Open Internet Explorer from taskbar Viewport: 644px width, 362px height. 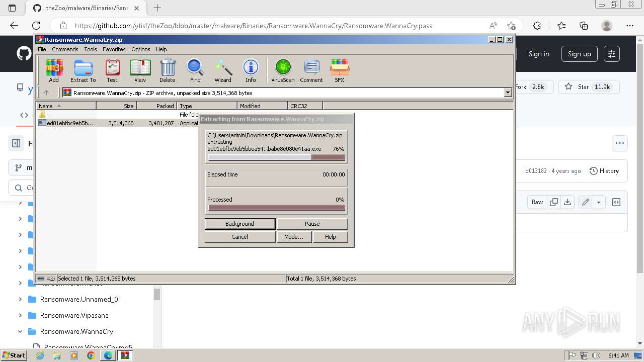click(x=40, y=355)
